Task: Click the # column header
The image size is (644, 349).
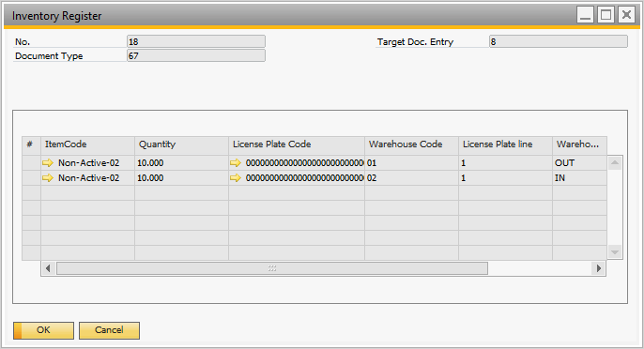Action: (31, 144)
